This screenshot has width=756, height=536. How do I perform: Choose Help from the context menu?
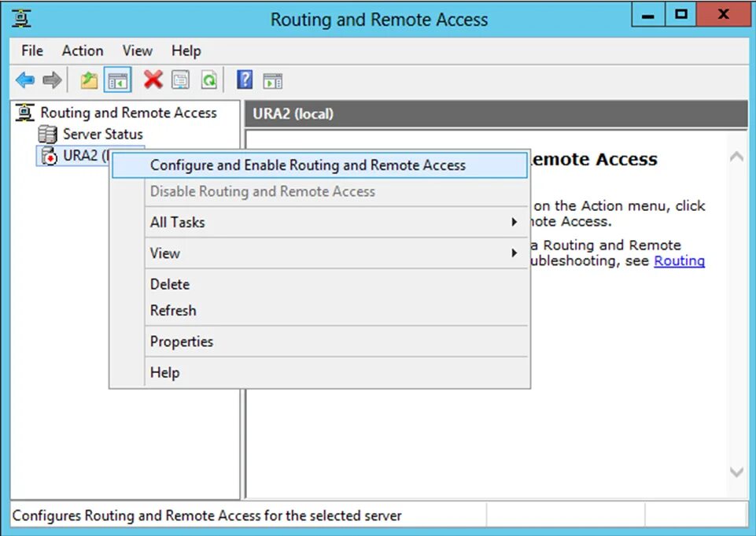[x=319, y=372]
